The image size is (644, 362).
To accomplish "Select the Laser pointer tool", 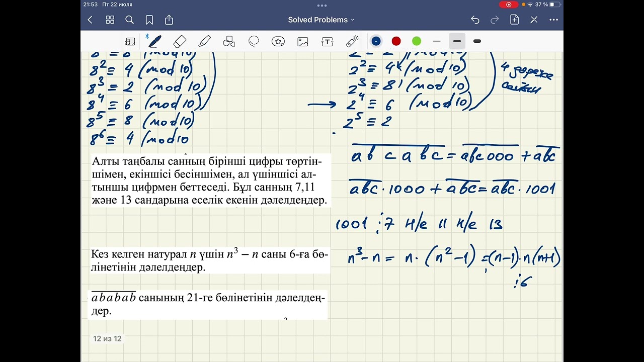I will (352, 41).
